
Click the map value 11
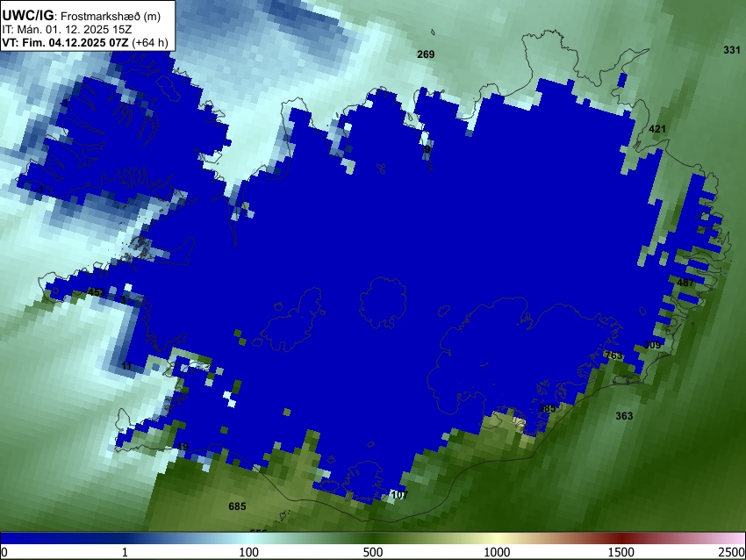pyautogui.click(x=126, y=366)
